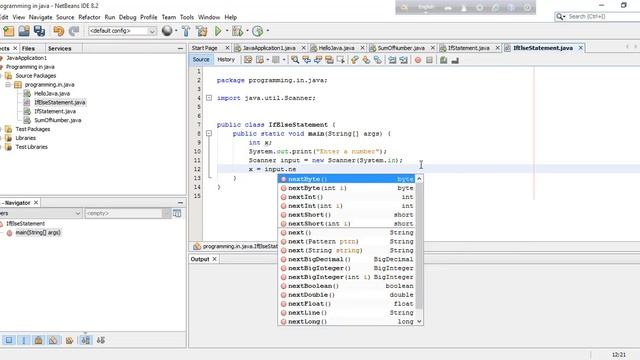Image resolution: width=640 pixels, height=360 pixels.
Task: Open the Run menu
Action: 110,17
